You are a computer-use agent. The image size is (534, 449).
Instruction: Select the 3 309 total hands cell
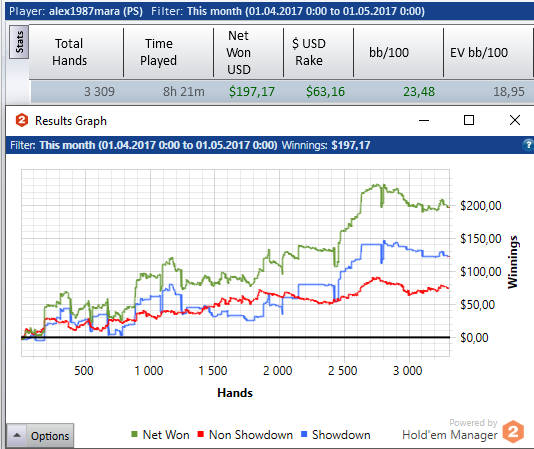coord(99,92)
